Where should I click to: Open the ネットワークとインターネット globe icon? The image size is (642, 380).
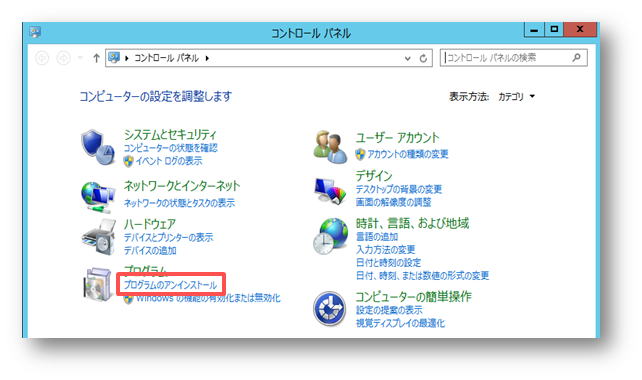(97, 197)
